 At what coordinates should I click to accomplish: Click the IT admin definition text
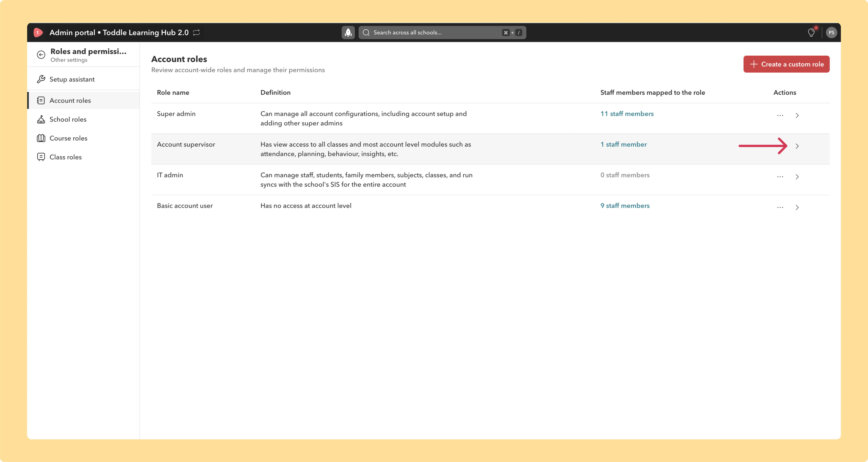tap(366, 180)
